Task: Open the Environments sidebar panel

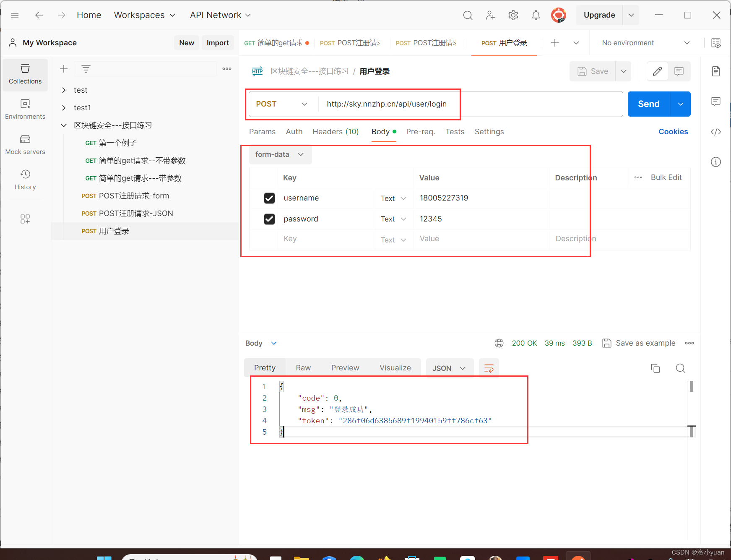Action: click(25, 109)
